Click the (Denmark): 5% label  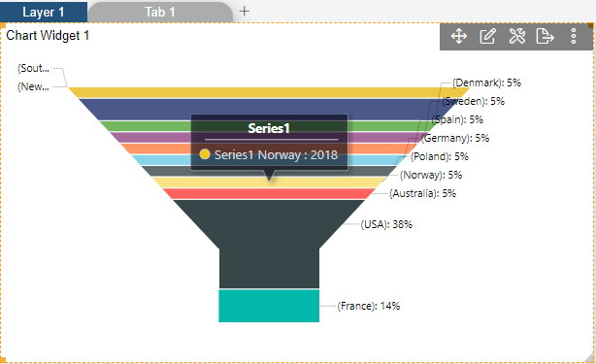coord(486,83)
